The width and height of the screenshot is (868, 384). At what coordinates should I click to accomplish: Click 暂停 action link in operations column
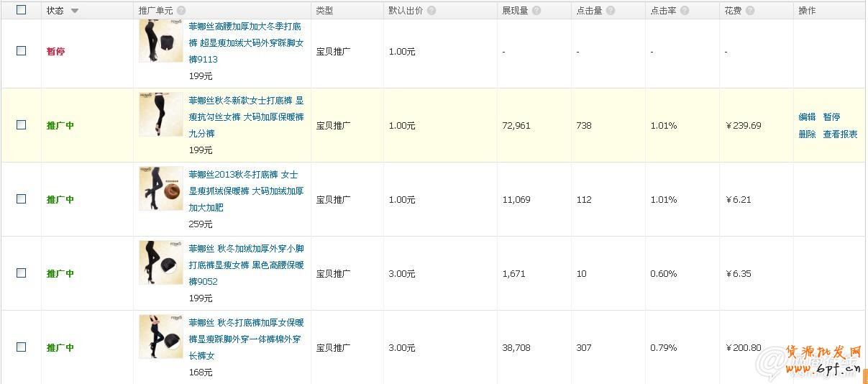[x=831, y=117]
